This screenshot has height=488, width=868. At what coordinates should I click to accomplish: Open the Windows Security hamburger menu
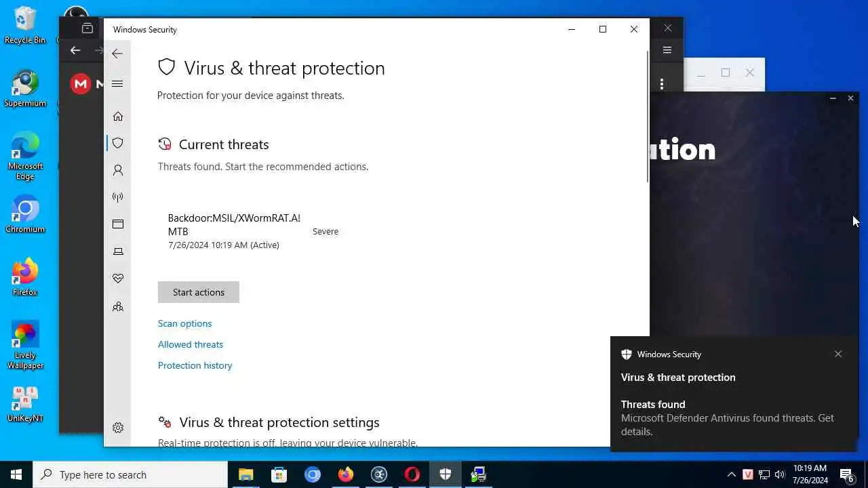click(117, 83)
